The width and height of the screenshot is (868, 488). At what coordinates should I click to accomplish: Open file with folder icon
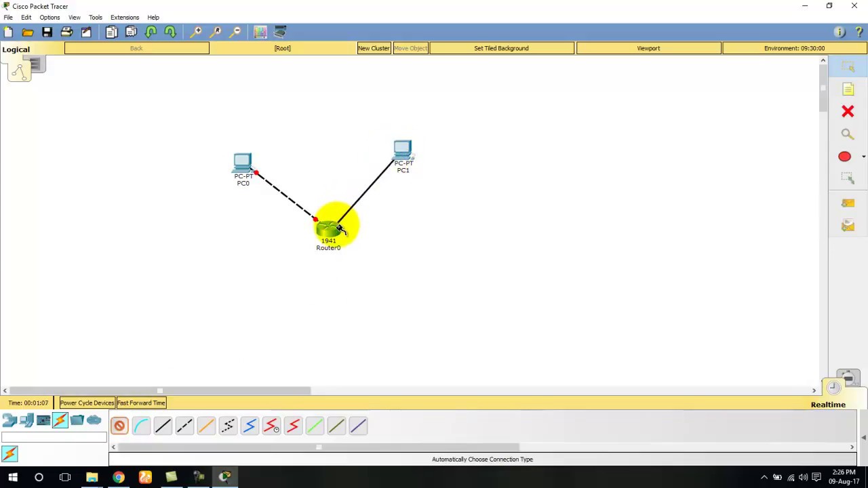(x=28, y=32)
